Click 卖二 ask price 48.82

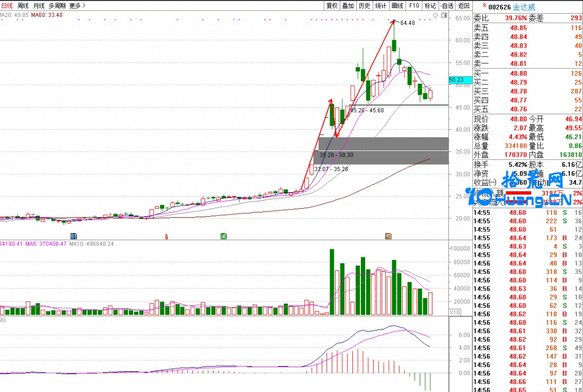[x=518, y=55]
